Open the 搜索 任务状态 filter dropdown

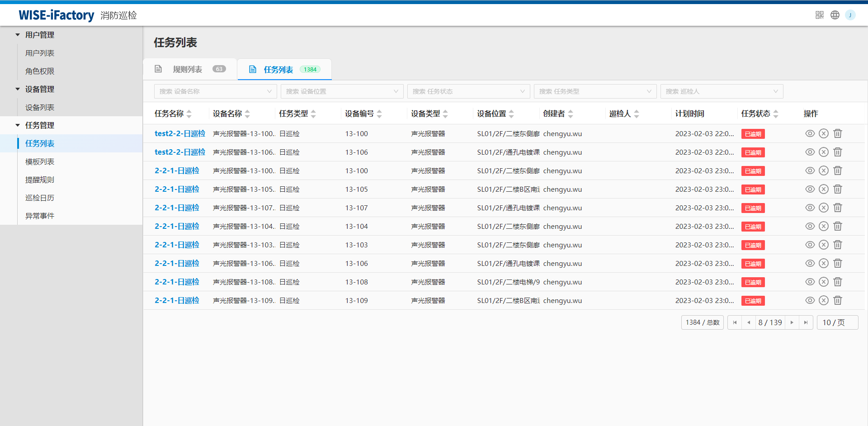point(468,91)
